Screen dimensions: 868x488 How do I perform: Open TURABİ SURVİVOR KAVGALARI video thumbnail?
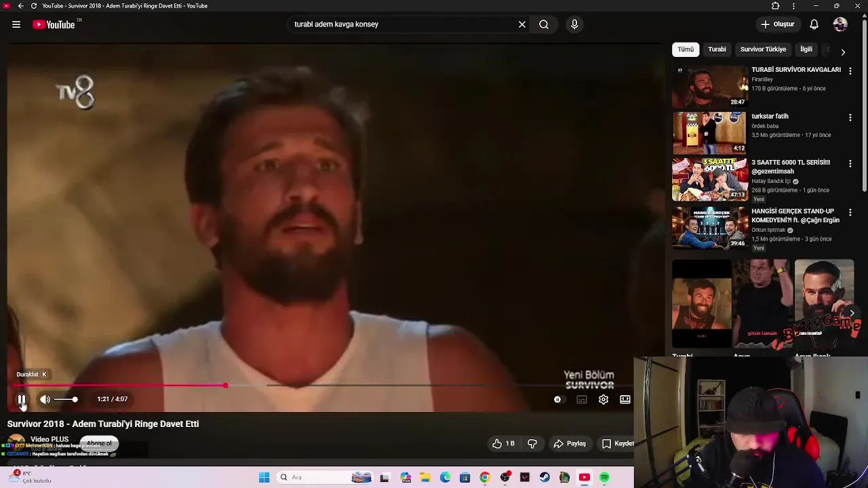click(709, 87)
